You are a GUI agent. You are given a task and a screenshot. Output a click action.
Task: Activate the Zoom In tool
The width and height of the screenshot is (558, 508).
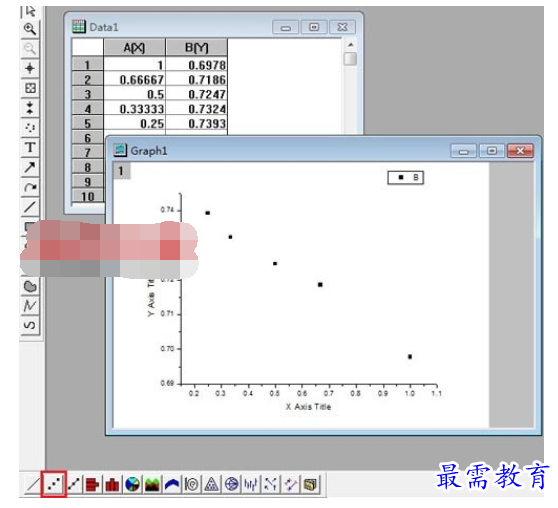coord(30,29)
